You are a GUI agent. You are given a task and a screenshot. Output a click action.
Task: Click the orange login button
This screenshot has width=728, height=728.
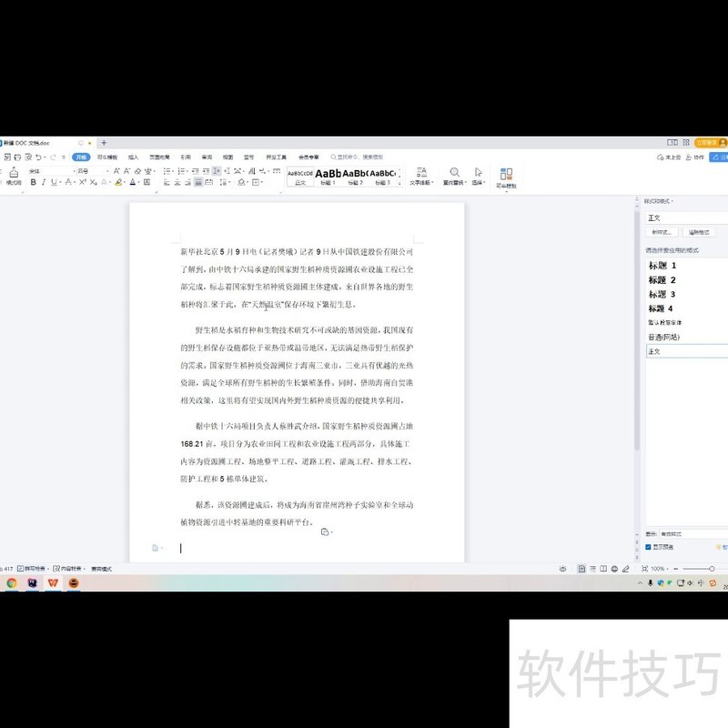710,143
